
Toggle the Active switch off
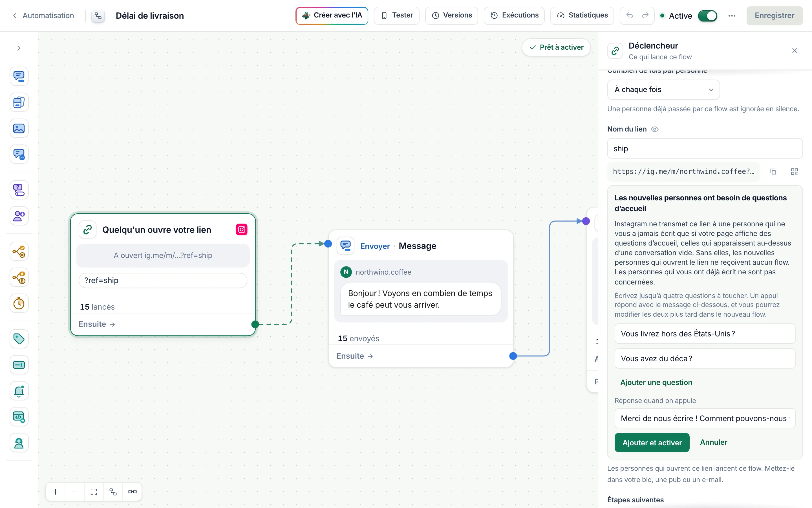coord(707,16)
